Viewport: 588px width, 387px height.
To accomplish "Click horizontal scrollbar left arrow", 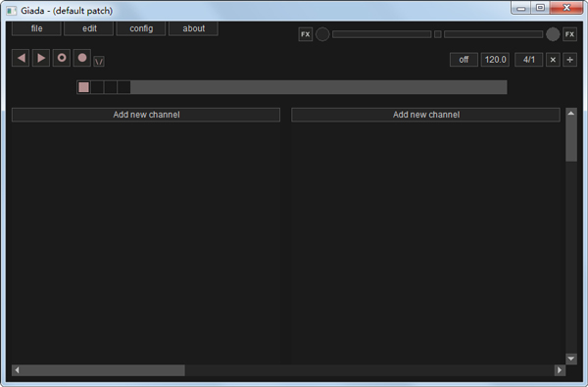I will click(17, 370).
